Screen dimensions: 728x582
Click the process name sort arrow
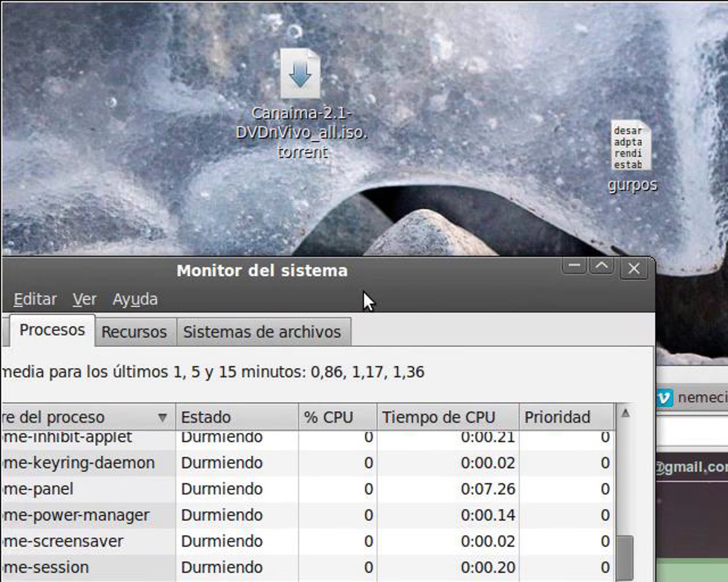click(x=162, y=418)
